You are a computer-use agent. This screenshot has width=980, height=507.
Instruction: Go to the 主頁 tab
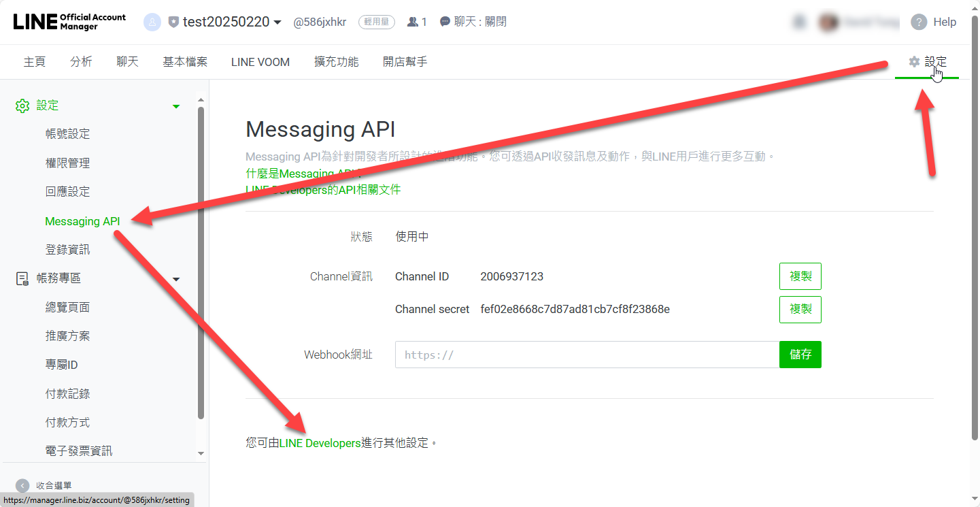pyautogui.click(x=35, y=62)
